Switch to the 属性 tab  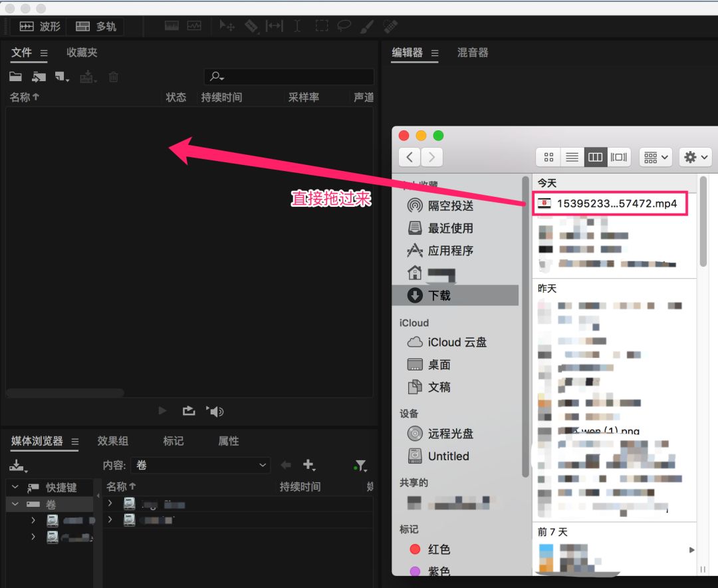click(228, 441)
